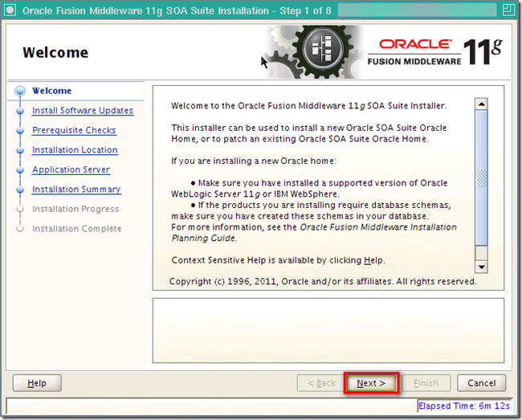This screenshot has height=420, width=522.
Task: Go to Application Server step
Action: coord(71,169)
